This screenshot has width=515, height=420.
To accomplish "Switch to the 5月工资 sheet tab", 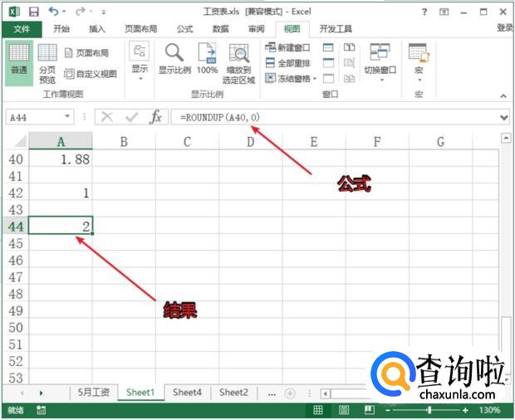I will 94,392.
